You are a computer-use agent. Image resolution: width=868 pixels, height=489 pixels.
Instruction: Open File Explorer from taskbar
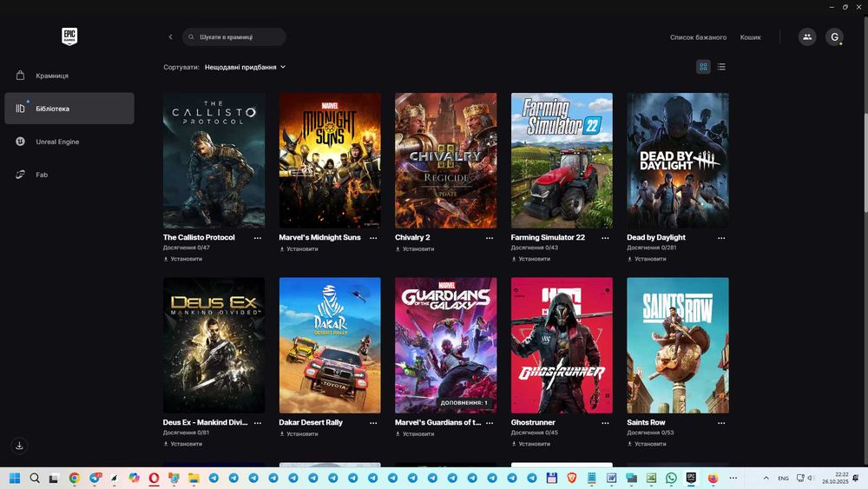(194, 478)
